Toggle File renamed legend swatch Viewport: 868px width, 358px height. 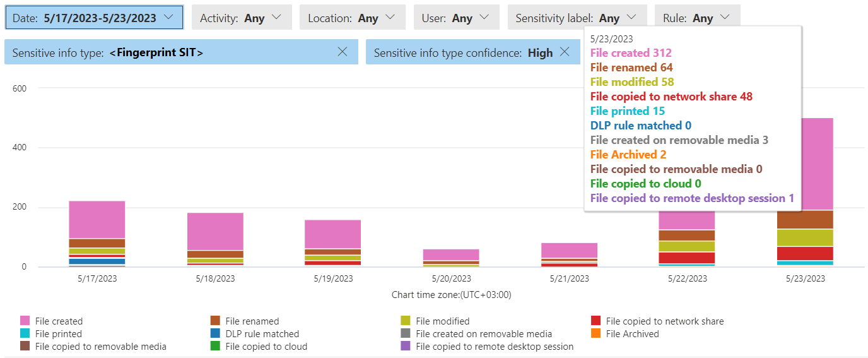215,321
